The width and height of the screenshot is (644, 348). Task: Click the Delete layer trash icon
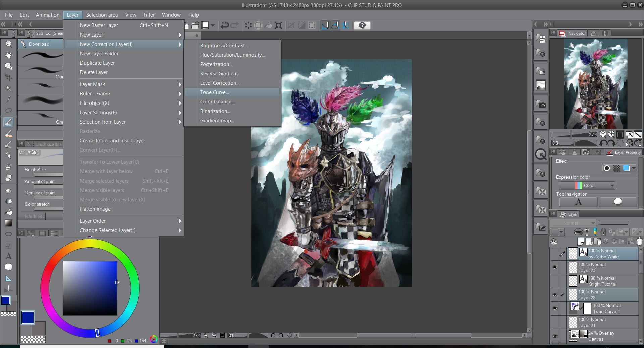(639, 241)
